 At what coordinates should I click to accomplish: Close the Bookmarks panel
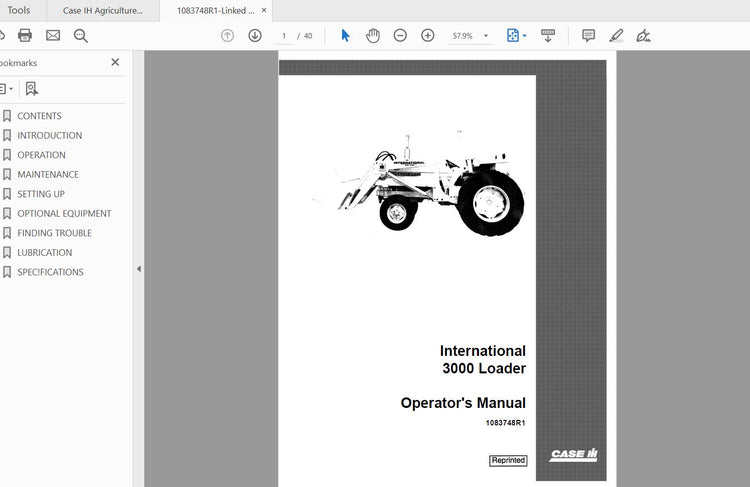(x=115, y=62)
